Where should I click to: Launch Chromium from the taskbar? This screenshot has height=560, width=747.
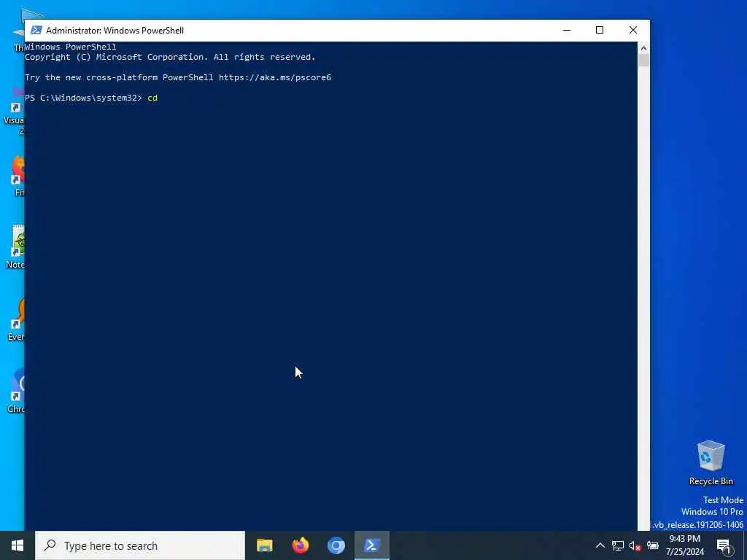click(336, 545)
